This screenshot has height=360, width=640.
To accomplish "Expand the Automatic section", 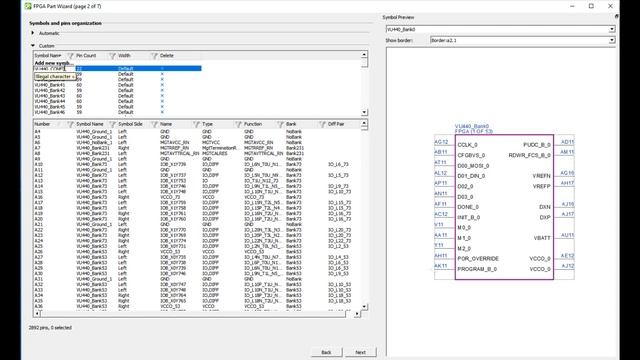I will tap(33, 33).
